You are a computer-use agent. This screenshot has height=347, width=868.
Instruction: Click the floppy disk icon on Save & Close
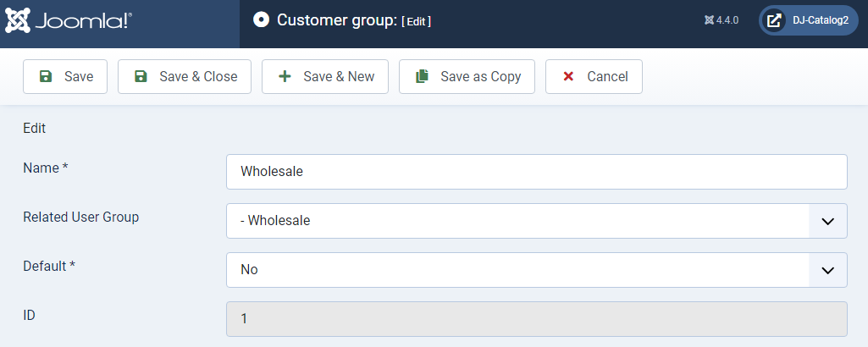141,76
